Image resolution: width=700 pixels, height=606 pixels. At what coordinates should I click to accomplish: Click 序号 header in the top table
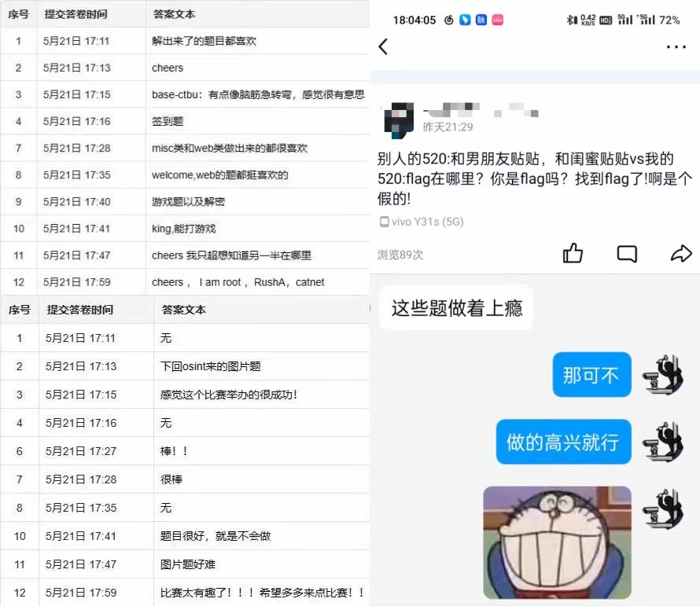pyautogui.click(x=18, y=14)
